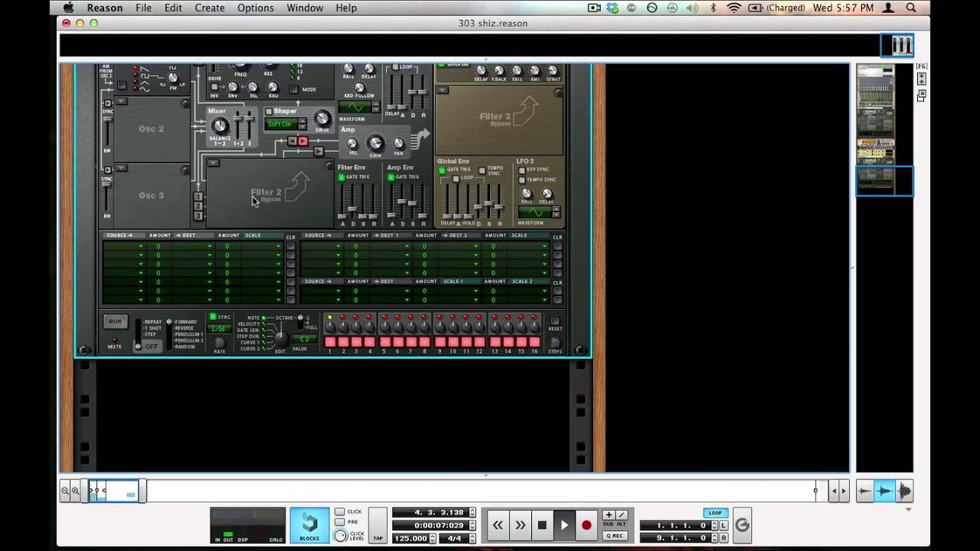
Task: Toggle Filter Env Gate Trig button
Action: pyautogui.click(x=341, y=178)
